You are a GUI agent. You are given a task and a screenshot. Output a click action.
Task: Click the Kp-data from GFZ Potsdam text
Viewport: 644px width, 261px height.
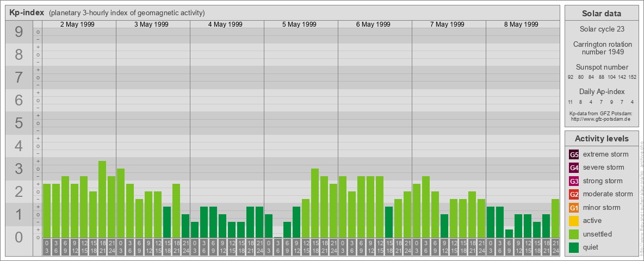(x=601, y=113)
